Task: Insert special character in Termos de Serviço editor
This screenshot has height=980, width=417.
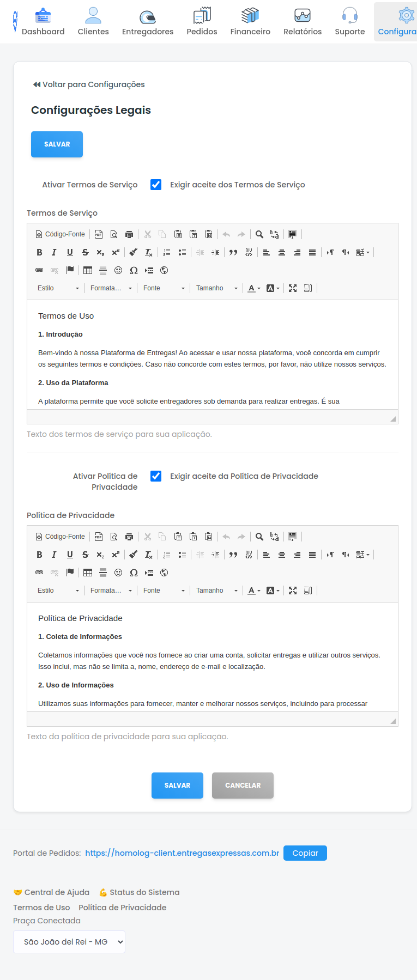Action: pyautogui.click(x=134, y=270)
